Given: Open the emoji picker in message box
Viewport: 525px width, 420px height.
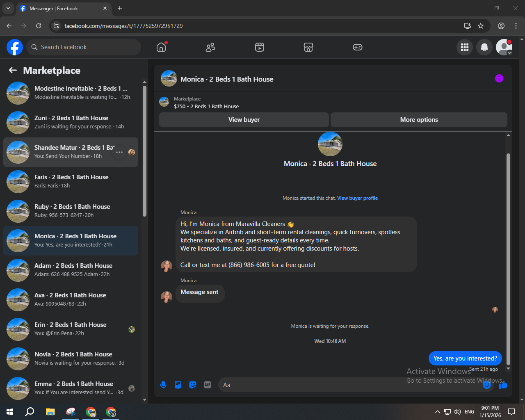Looking at the screenshot, I should [487, 385].
